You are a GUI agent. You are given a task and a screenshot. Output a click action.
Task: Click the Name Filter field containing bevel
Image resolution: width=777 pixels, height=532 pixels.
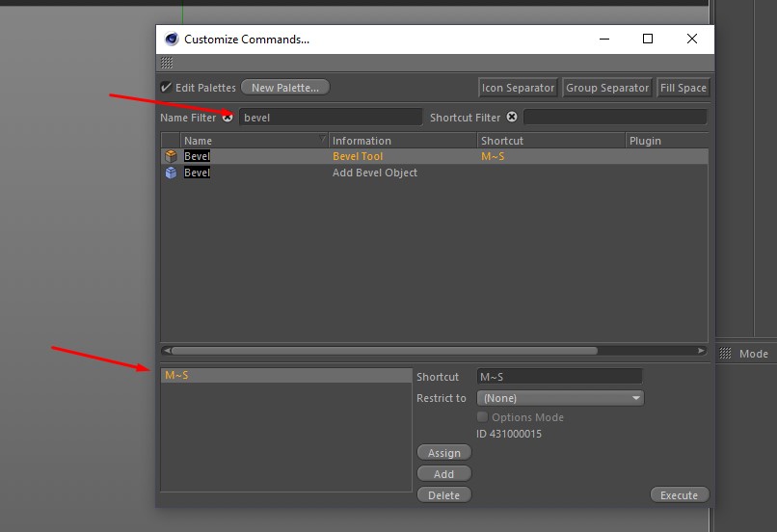(331, 118)
